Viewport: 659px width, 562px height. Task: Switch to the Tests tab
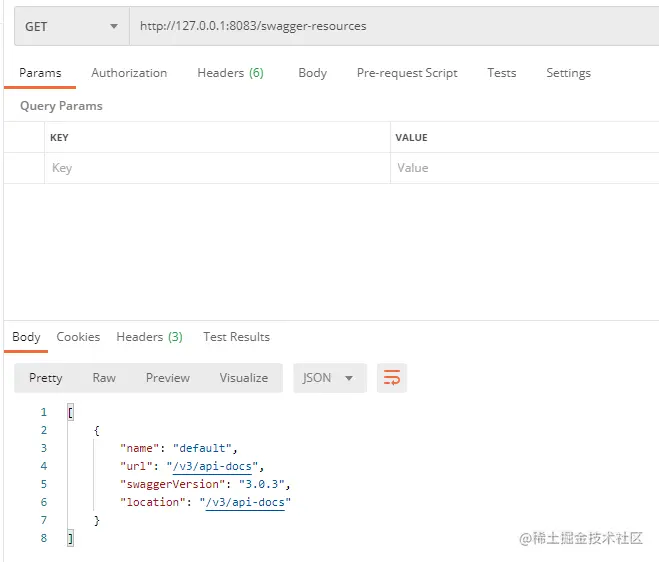tap(502, 73)
